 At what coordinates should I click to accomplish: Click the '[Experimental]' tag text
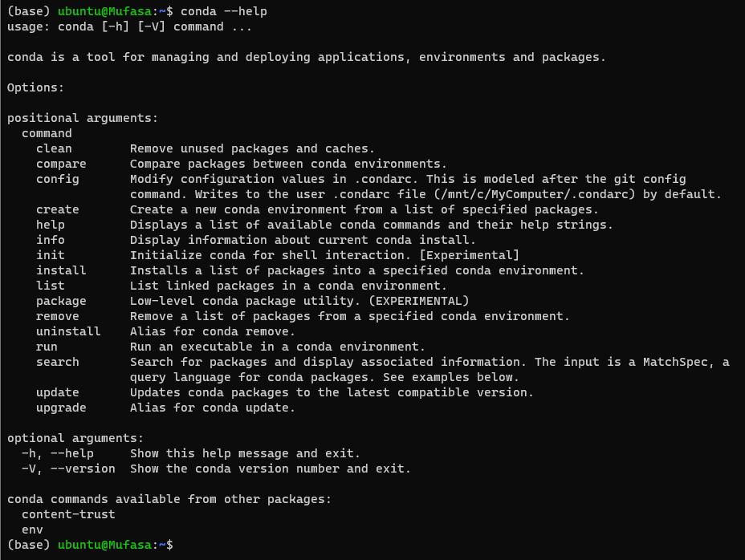(x=470, y=255)
